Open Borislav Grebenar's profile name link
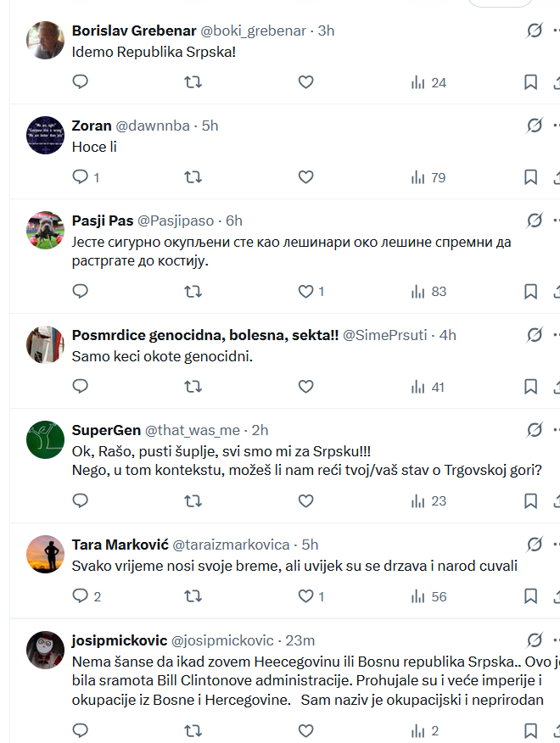 point(133,31)
